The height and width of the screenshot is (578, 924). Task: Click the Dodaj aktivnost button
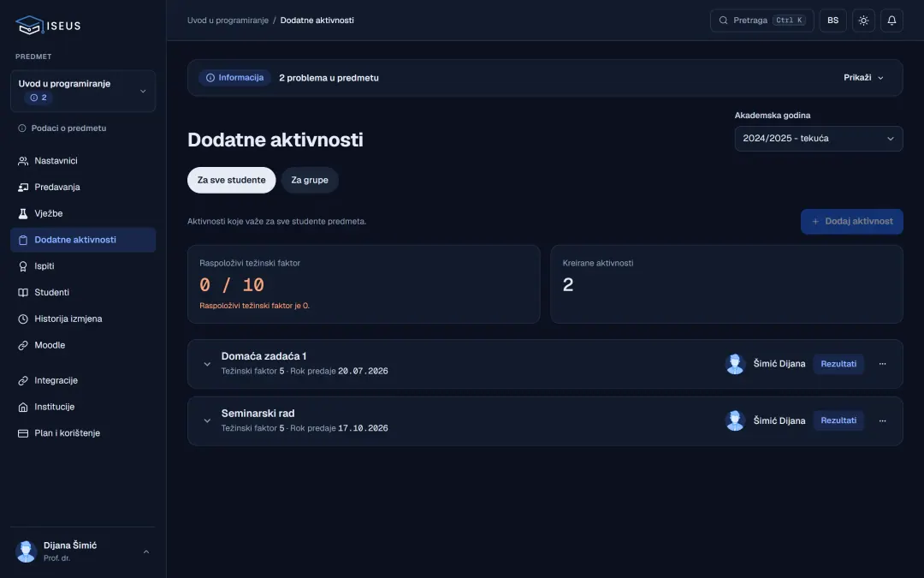pyautogui.click(x=851, y=222)
